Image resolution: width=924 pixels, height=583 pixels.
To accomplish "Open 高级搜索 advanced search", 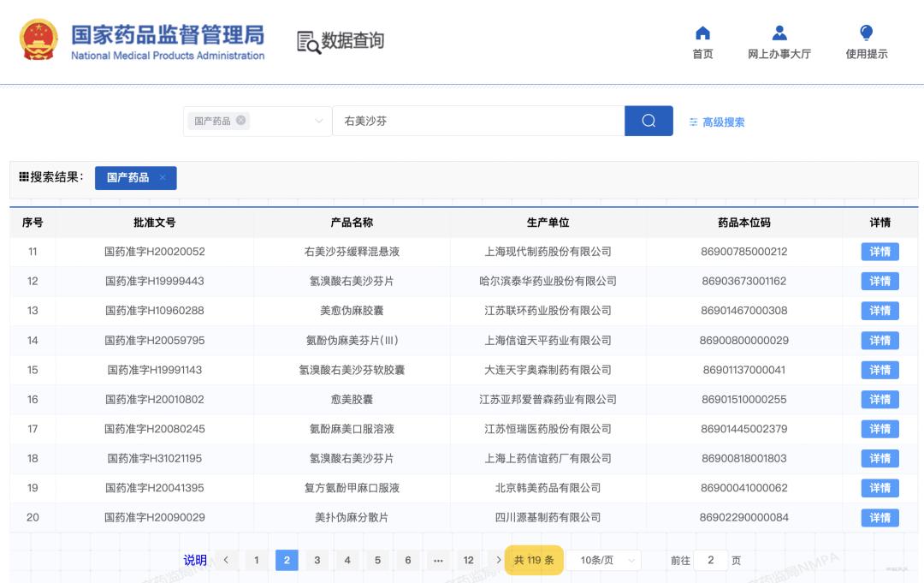I will pos(725,122).
